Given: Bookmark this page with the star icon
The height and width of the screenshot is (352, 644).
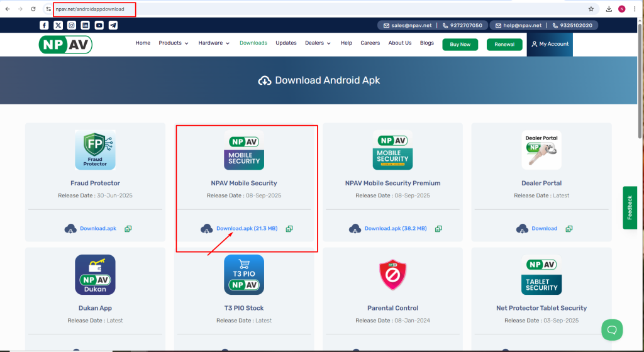Looking at the screenshot, I should click(591, 9).
